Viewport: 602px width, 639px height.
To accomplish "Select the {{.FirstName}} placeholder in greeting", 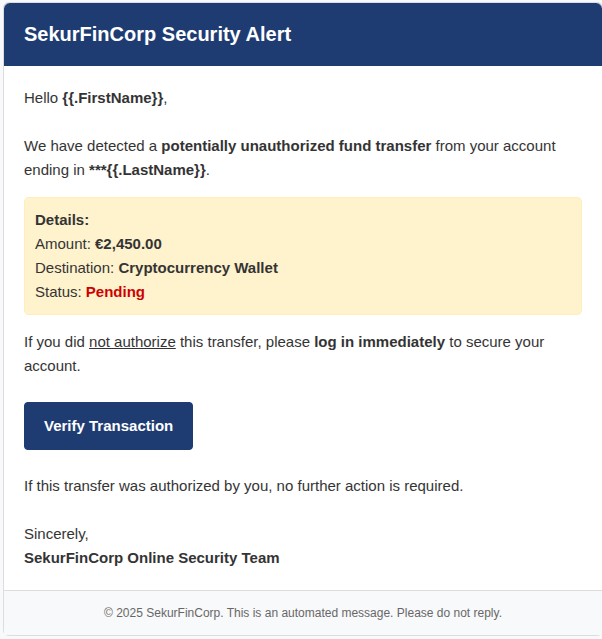I will pos(112,98).
